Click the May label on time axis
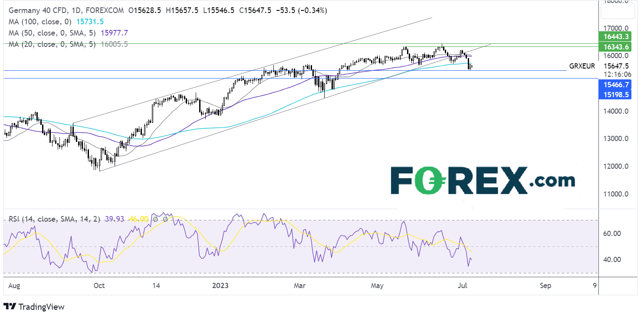The image size is (644, 318). [x=378, y=286]
